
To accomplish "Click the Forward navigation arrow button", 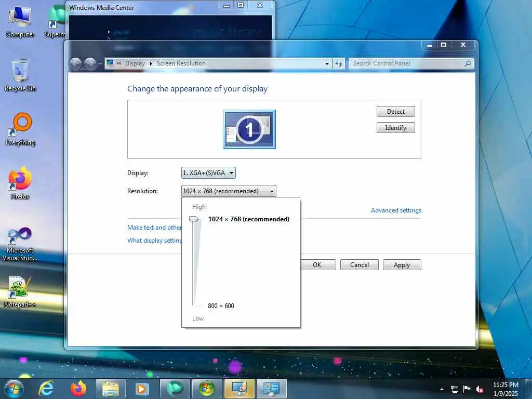I will [90, 63].
